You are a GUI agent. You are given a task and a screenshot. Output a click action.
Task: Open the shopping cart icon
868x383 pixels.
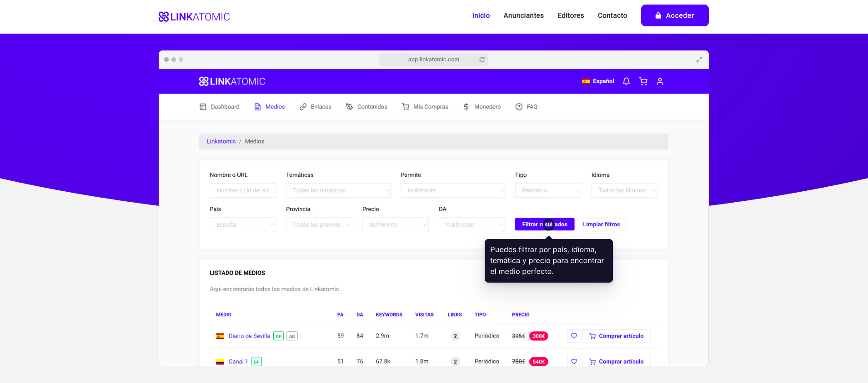pos(643,81)
